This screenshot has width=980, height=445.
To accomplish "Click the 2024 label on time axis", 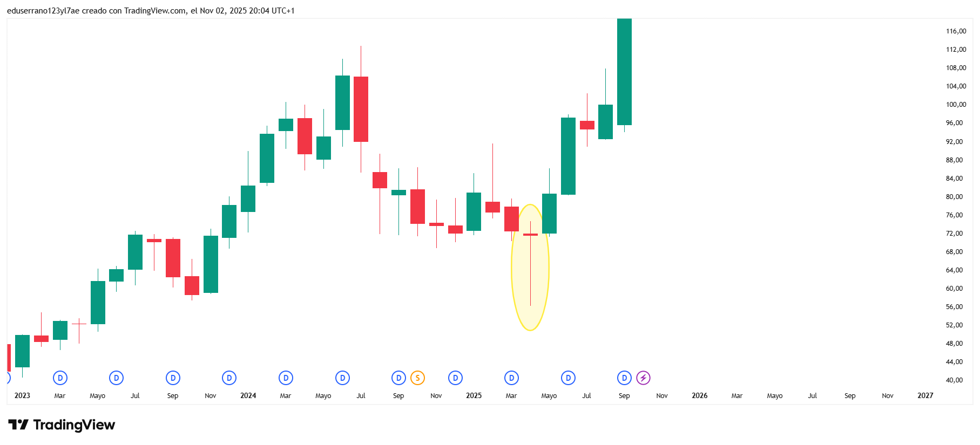I will tap(248, 396).
